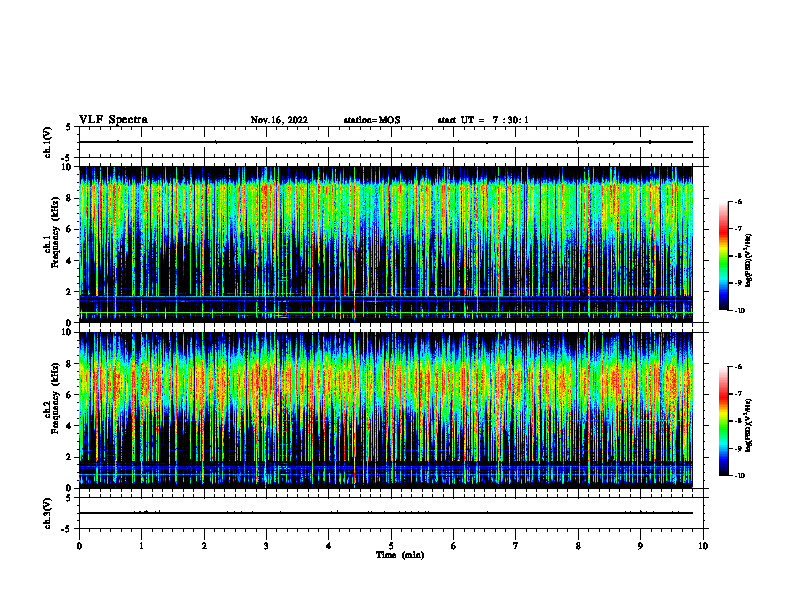Click time axis tick label "5"

[391, 546]
